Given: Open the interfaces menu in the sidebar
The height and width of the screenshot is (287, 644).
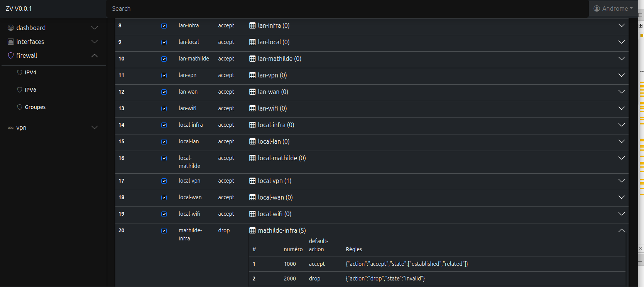Looking at the screenshot, I should coord(30,42).
